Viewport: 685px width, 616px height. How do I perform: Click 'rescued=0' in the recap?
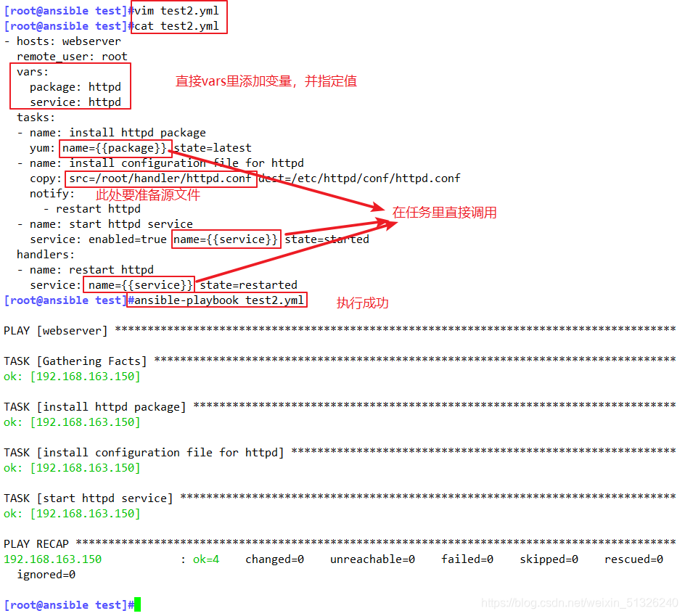(634, 559)
